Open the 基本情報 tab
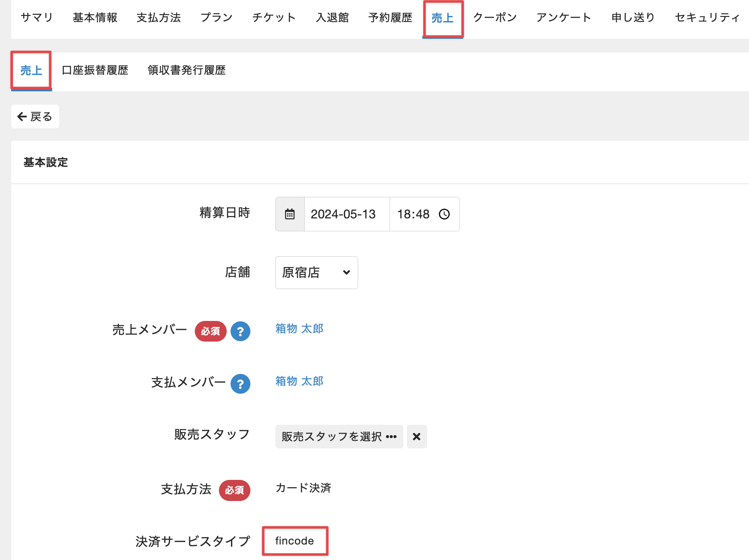The image size is (749, 560). [x=95, y=18]
